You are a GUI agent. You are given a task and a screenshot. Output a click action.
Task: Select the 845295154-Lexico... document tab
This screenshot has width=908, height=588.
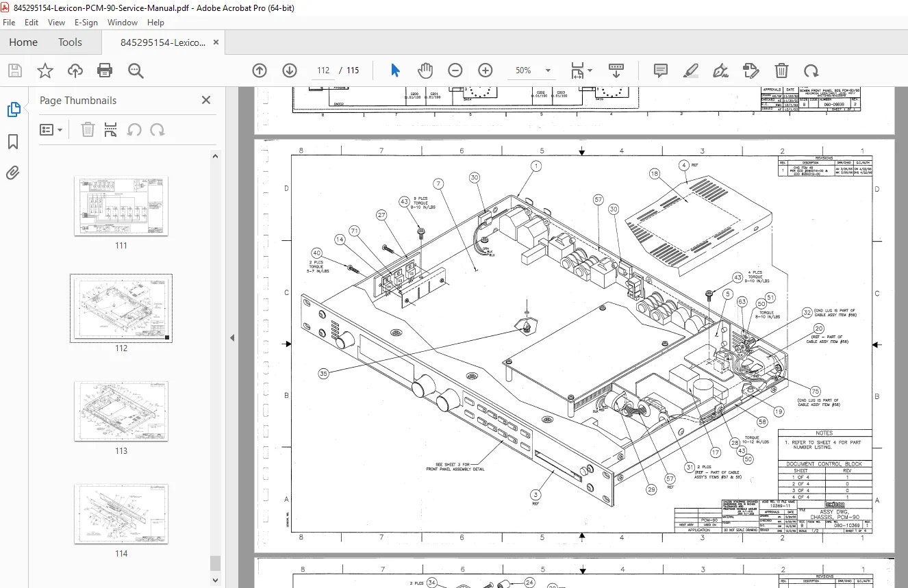[163, 42]
